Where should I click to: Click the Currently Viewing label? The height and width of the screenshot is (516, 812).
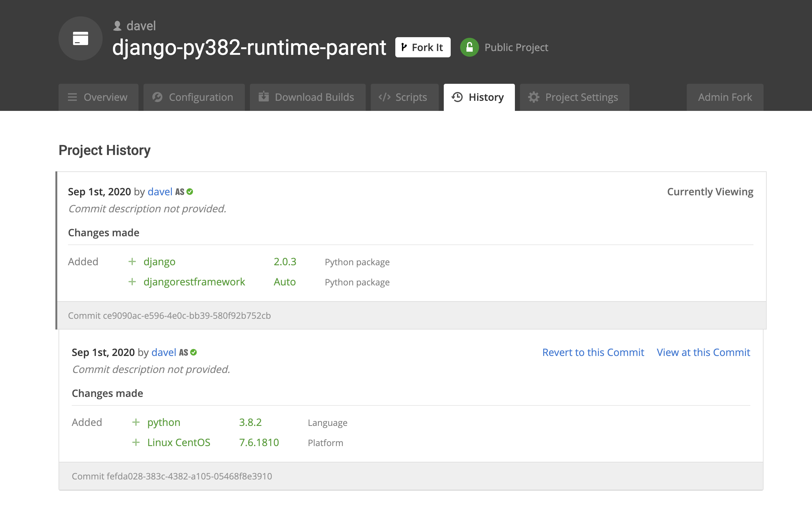coord(710,192)
